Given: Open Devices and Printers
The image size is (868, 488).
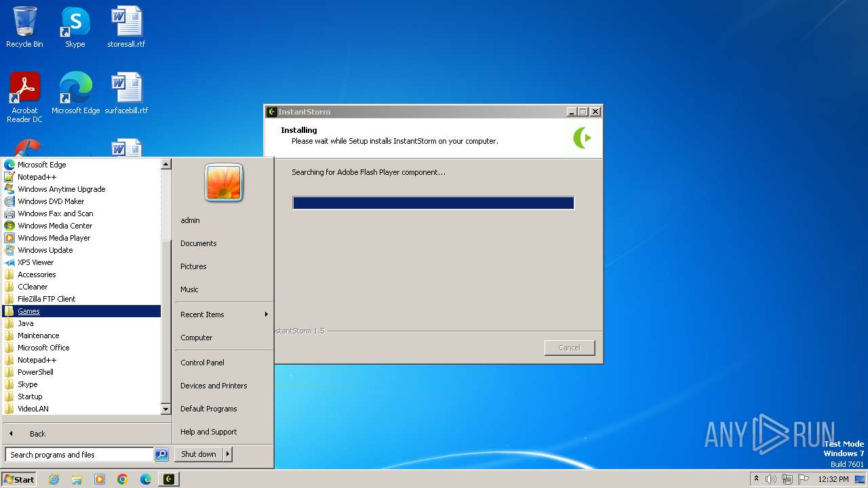Looking at the screenshot, I should 224,386.
